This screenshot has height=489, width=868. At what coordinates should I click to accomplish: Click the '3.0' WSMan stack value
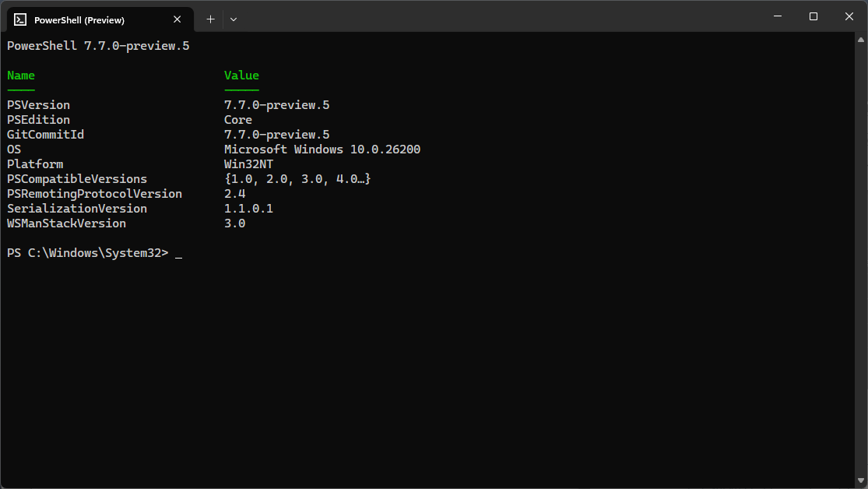(235, 223)
